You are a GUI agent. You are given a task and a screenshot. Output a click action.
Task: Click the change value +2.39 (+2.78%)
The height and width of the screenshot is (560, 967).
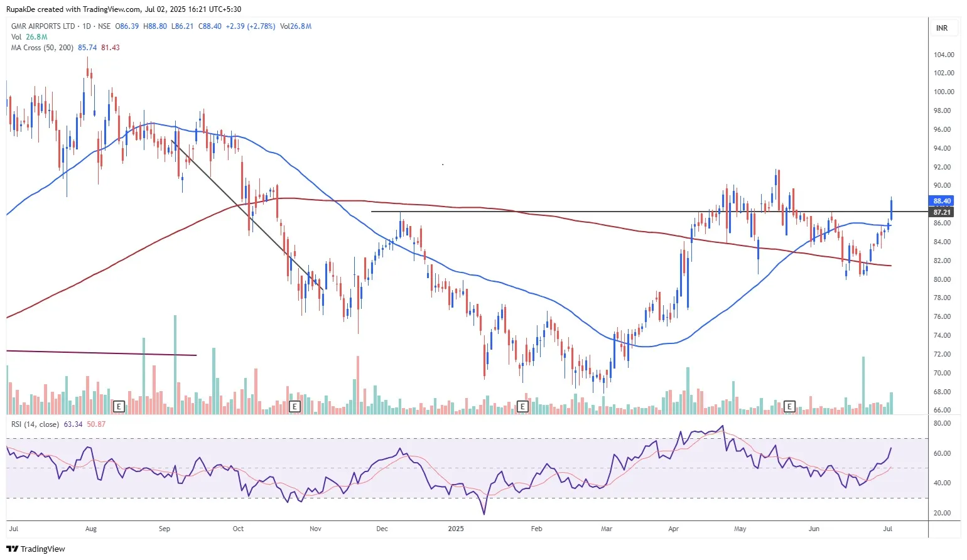point(251,26)
